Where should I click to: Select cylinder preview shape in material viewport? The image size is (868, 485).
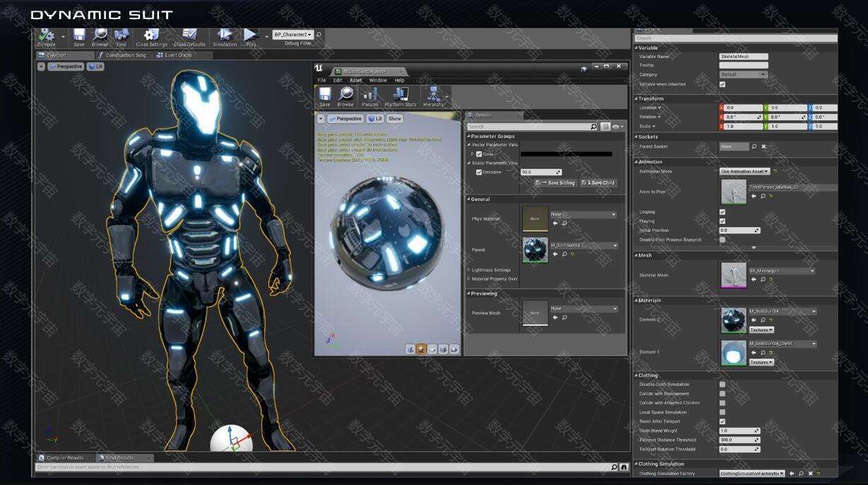(411, 349)
